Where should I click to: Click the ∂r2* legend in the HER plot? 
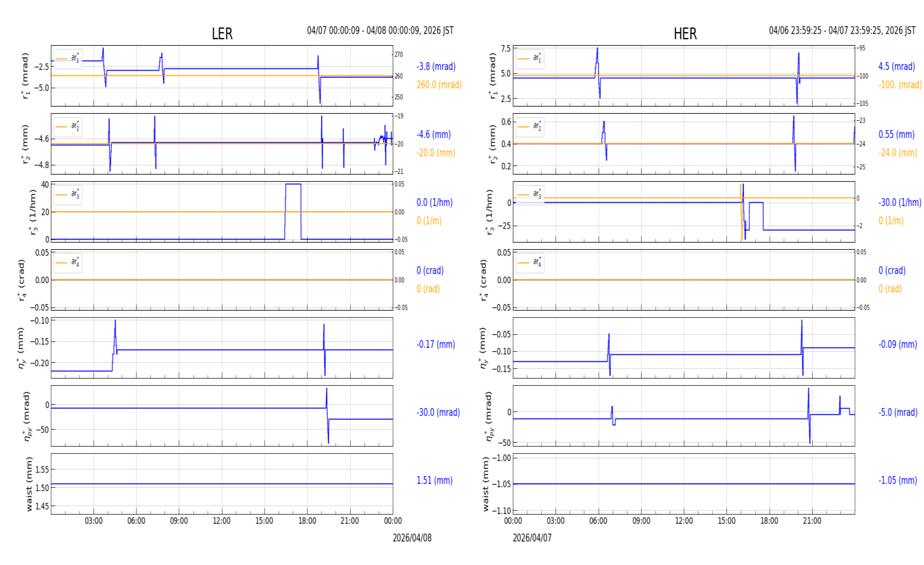[x=529, y=127]
